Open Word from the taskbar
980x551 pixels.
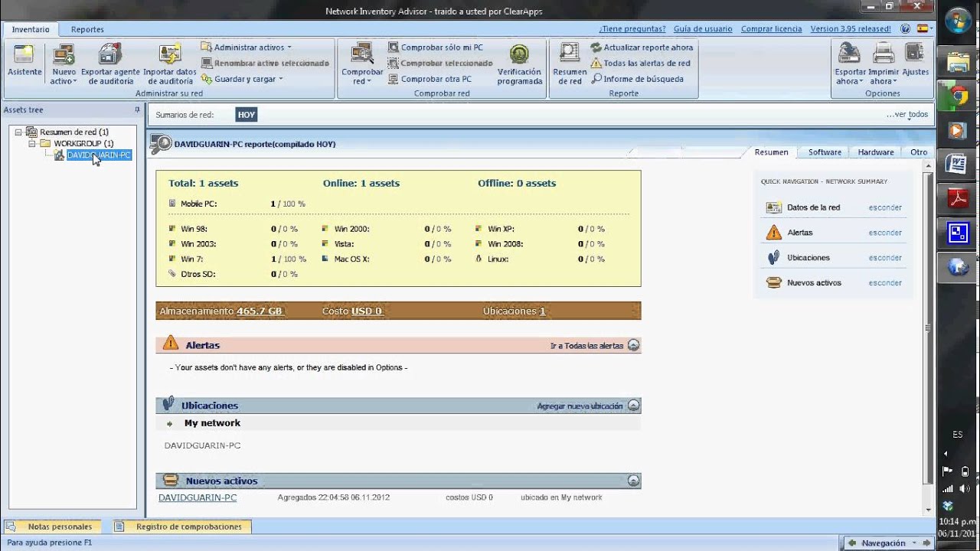[959, 164]
